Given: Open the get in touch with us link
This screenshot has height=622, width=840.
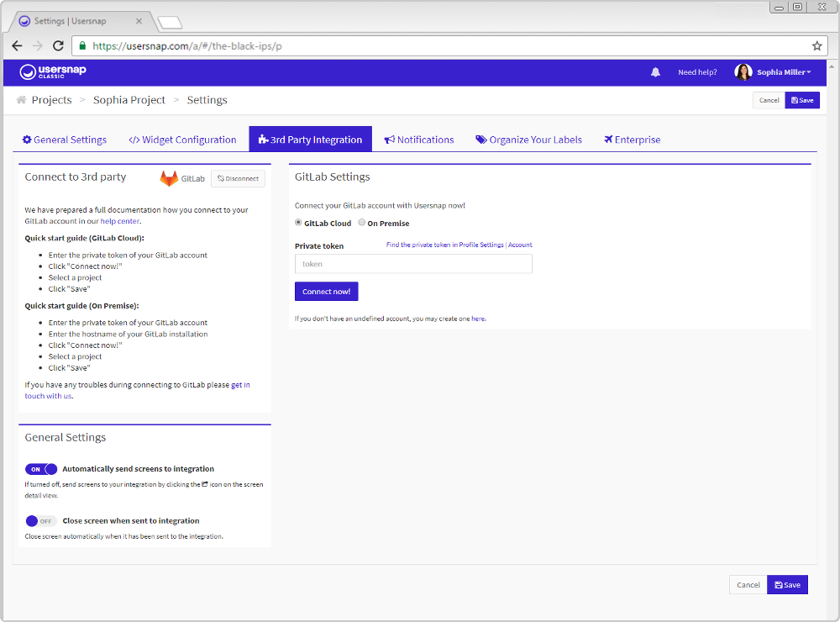Looking at the screenshot, I should [x=137, y=390].
